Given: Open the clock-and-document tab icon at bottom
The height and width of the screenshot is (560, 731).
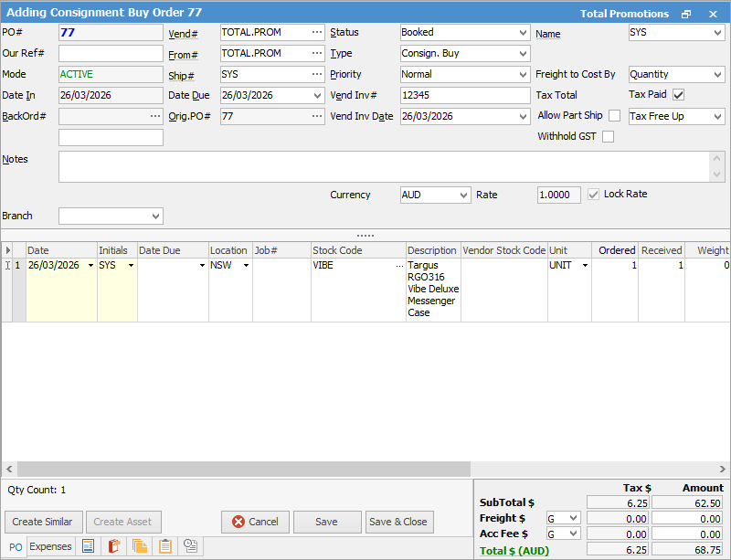Looking at the screenshot, I should tap(191, 546).
